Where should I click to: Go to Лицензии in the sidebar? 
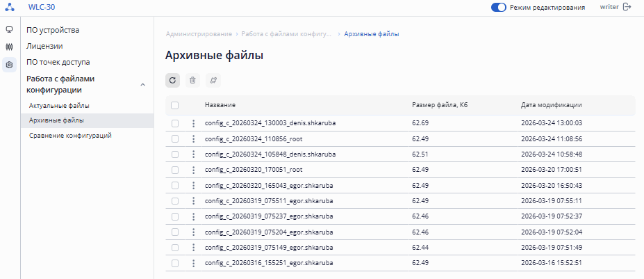pos(44,46)
